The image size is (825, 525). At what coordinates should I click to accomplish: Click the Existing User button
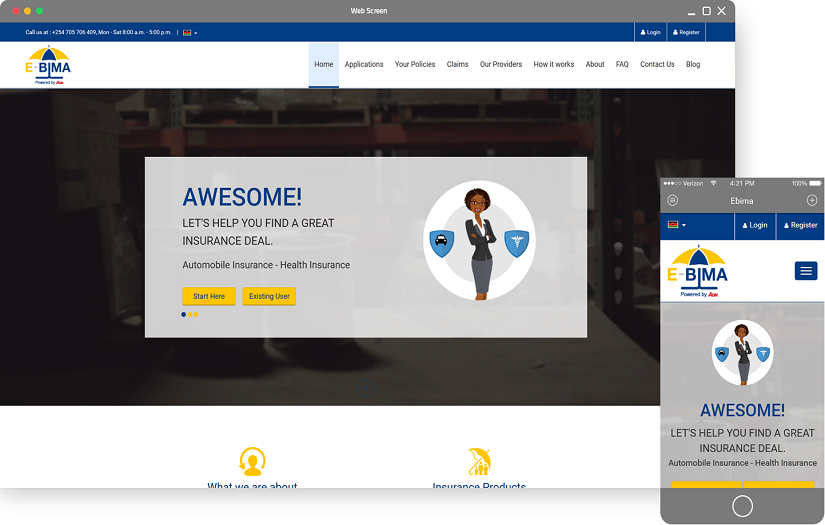269,296
